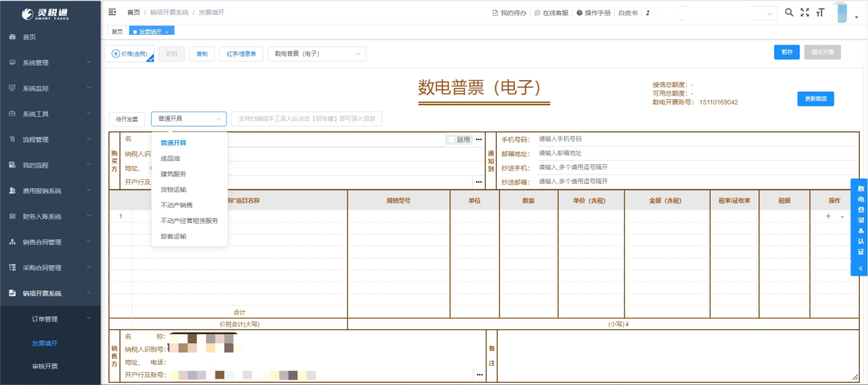The image size is (868, 385).
Task: Click the 费用报销系统 people icon
Action: [x=12, y=191]
